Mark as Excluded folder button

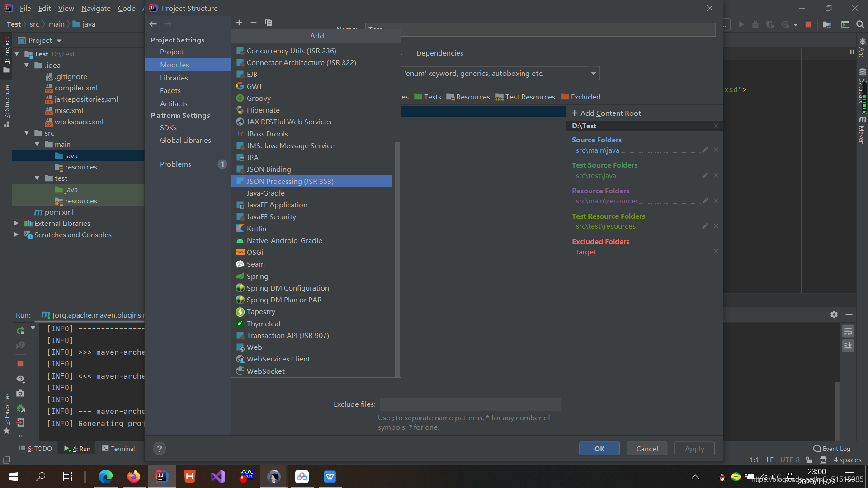581,97
